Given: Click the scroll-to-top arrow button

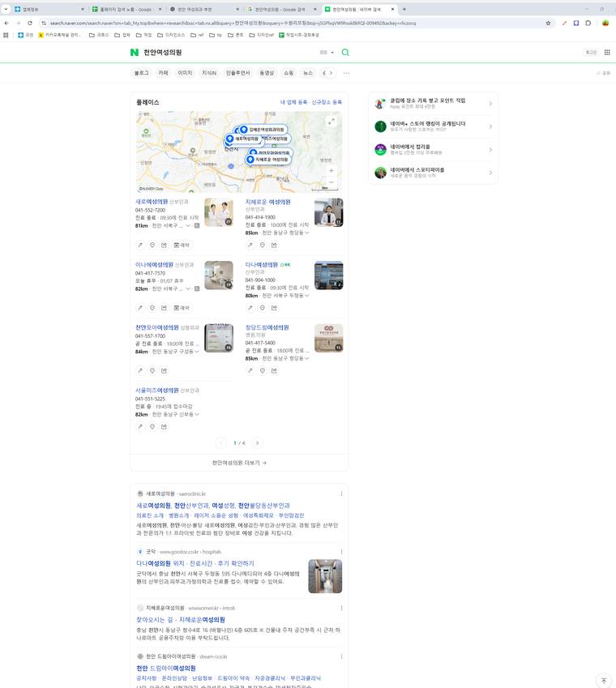Looking at the screenshot, I should [x=604, y=681].
